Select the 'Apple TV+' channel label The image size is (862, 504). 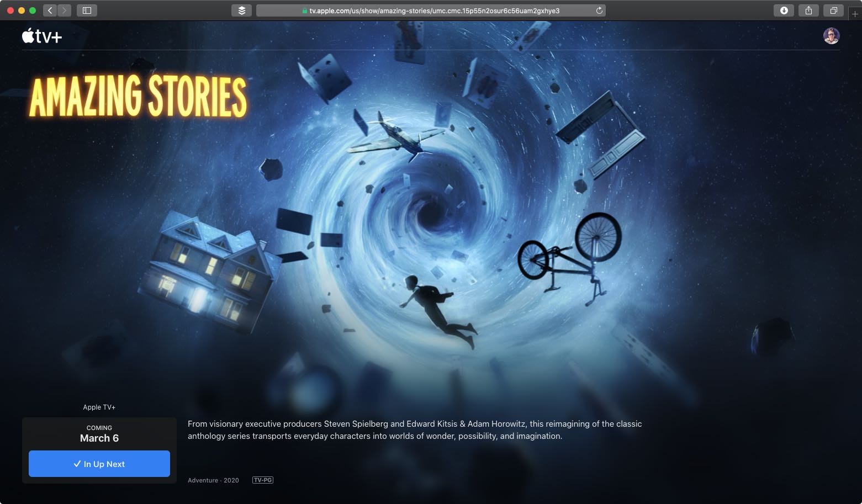(99, 407)
